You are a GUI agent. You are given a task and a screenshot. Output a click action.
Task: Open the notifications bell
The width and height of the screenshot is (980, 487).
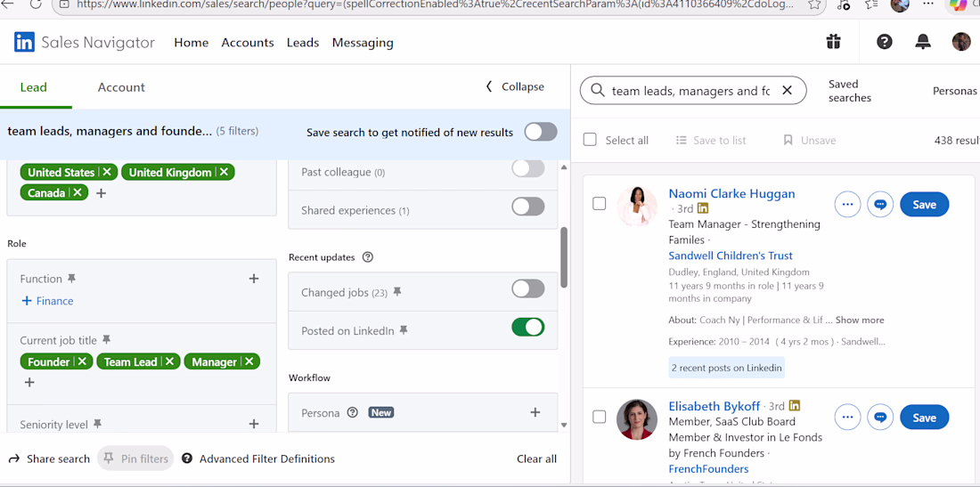coord(922,42)
